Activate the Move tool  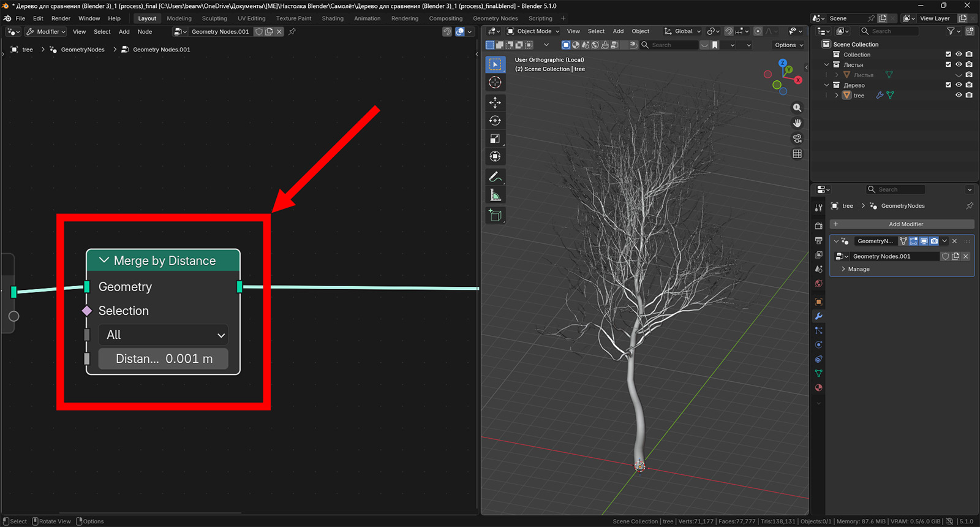pyautogui.click(x=495, y=102)
